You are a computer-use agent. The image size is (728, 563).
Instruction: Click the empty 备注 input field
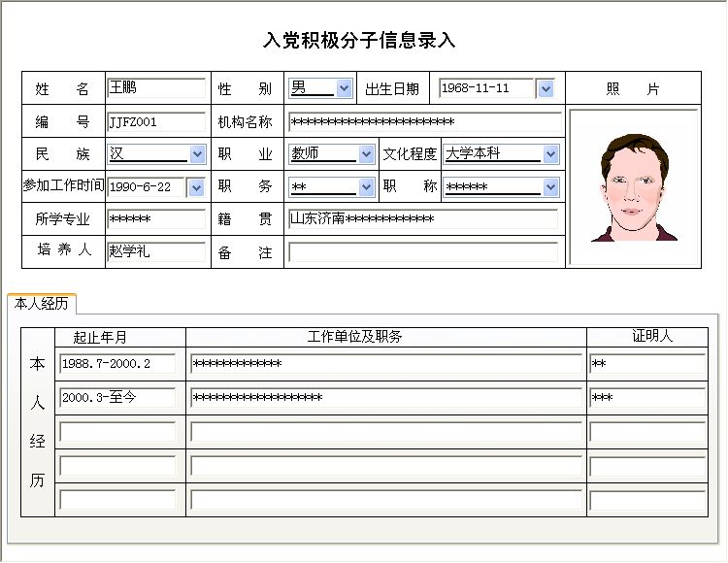pyautogui.click(x=423, y=252)
